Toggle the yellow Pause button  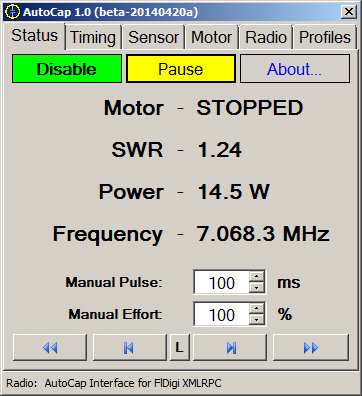pyautogui.click(x=181, y=69)
